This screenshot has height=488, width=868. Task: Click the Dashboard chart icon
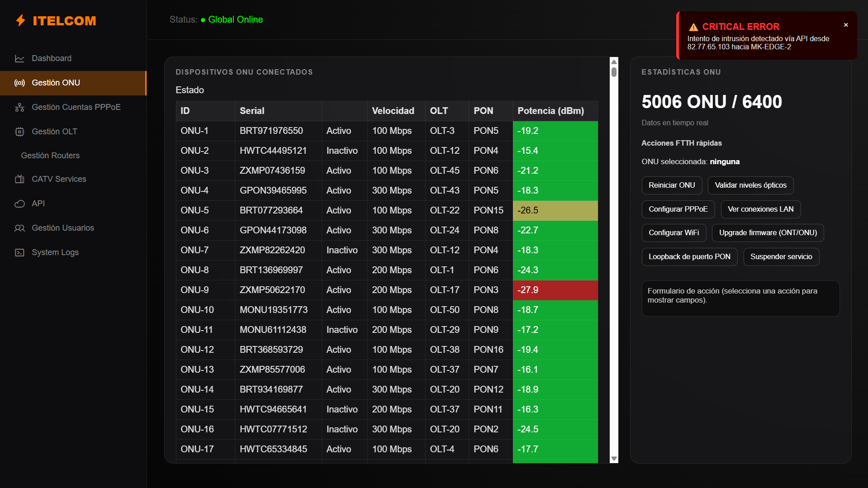(x=19, y=58)
